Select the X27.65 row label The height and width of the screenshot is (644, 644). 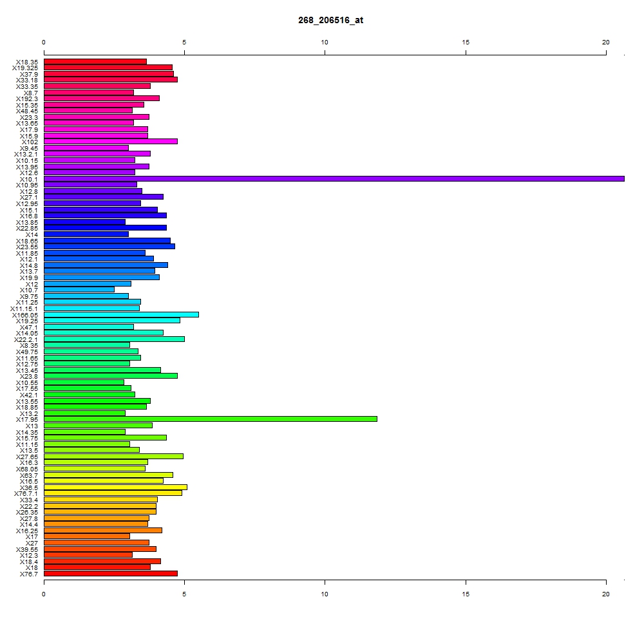click(26, 457)
